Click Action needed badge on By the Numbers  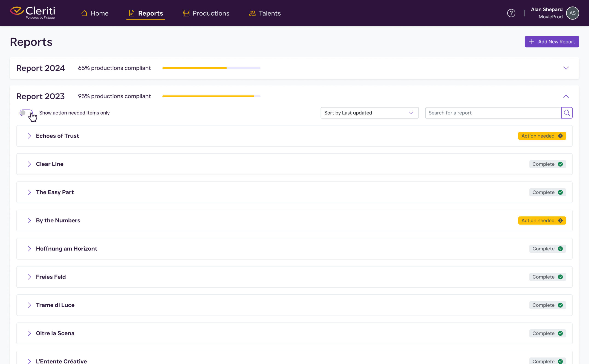(x=542, y=221)
